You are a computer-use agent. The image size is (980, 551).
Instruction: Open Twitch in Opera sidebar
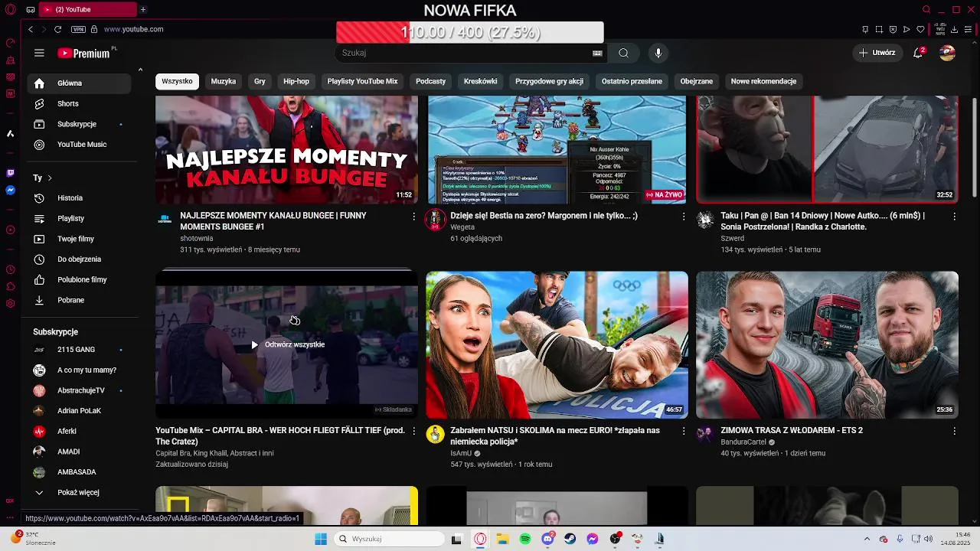click(x=10, y=174)
